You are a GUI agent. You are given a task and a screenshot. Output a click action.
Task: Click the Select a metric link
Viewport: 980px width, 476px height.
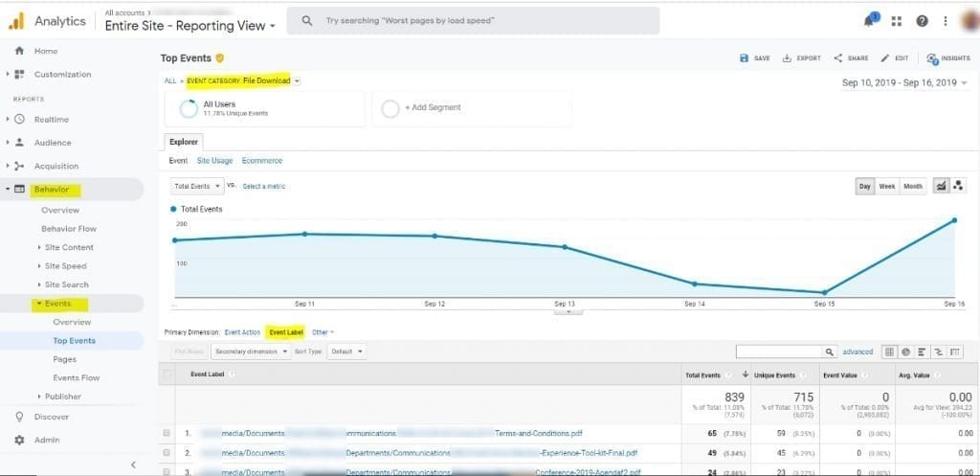point(264,187)
